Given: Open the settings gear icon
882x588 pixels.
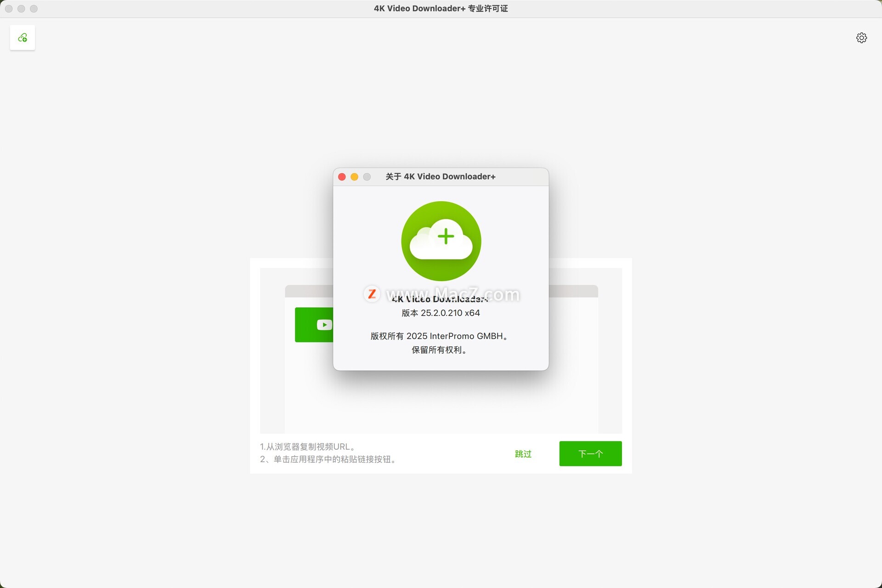Looking at the screenshot, I should pos(861,38).
